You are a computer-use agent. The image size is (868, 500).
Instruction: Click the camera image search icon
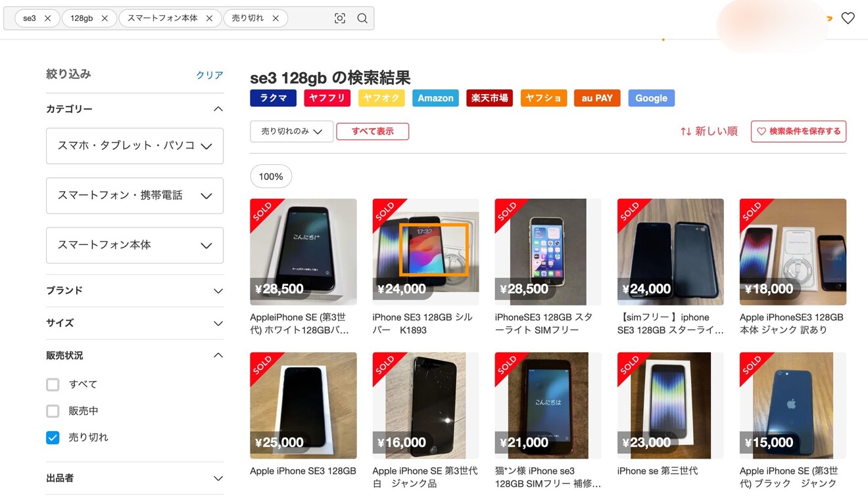[x=340, y=18]
